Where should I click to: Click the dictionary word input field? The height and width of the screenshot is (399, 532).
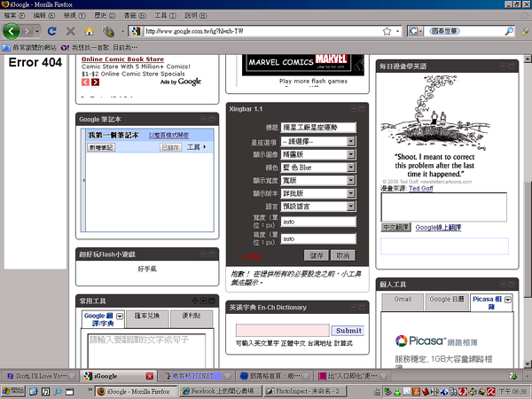pos(283,330)
